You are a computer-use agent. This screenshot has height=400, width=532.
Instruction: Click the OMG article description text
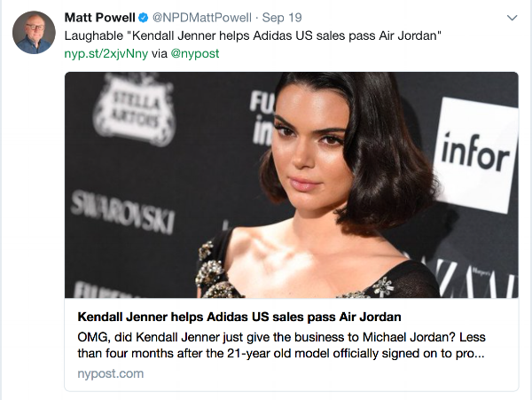(281, 345)
